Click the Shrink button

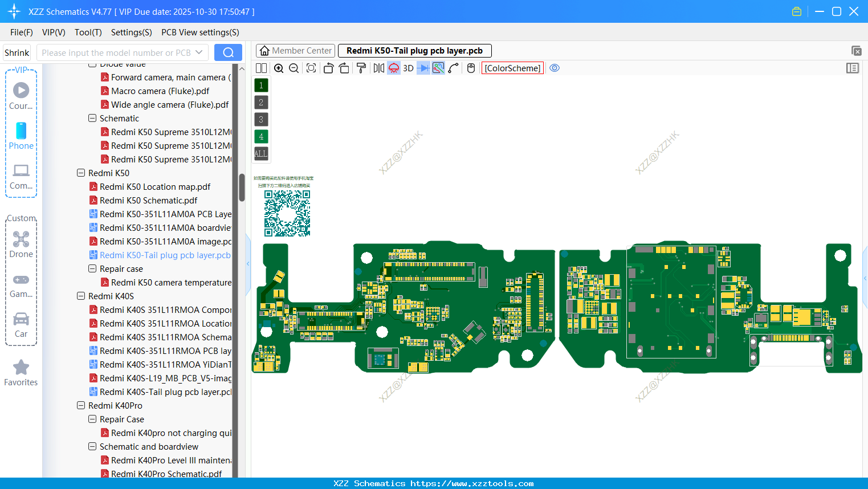(17, 52)
